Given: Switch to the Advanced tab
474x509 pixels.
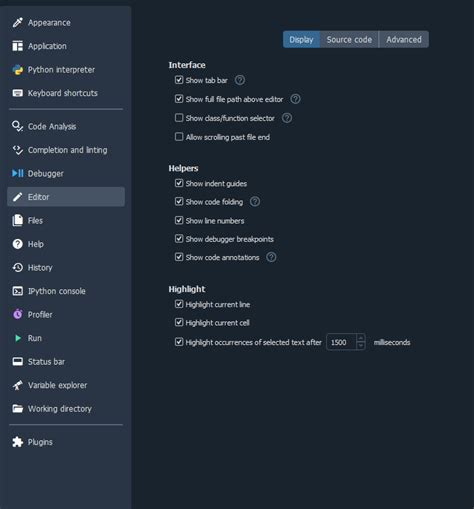Looking at the screenshot, I should (x=404, y=40).
